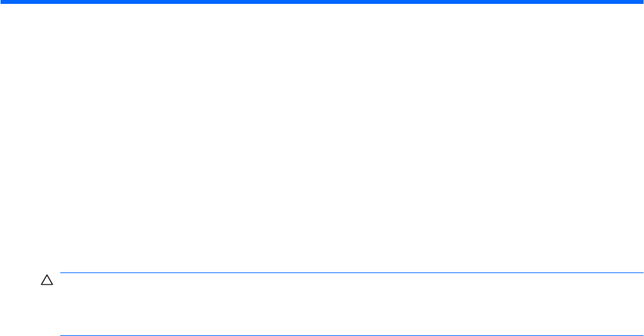Click the caution triangle icon
The image size is (644, 336).
(x=47, y=280)
